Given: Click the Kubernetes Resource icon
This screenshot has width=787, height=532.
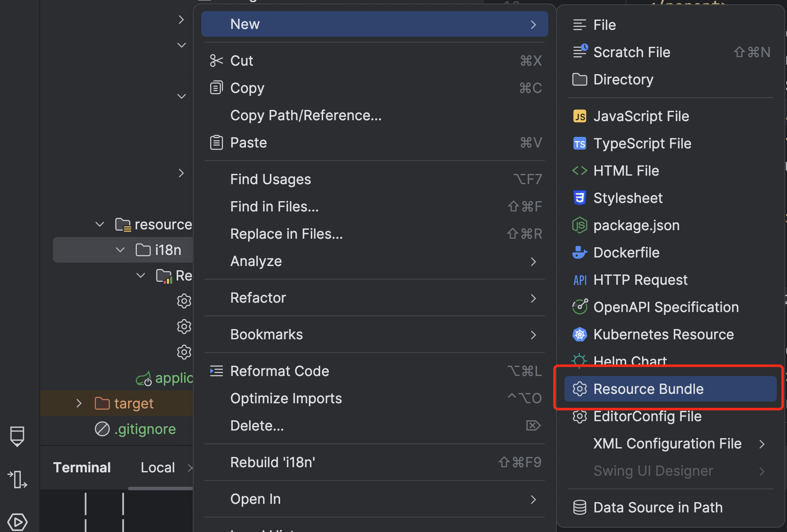Looking at the screenshot, I should click(x=579, y=335).
